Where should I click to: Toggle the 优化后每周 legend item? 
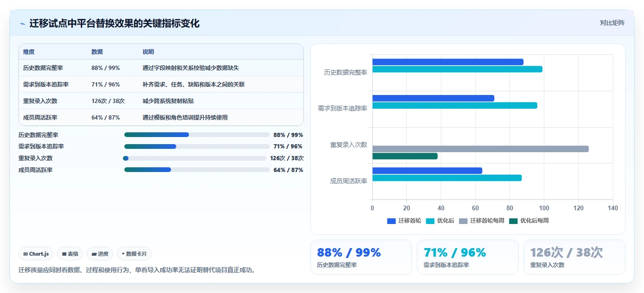click(x=529, y=221)
